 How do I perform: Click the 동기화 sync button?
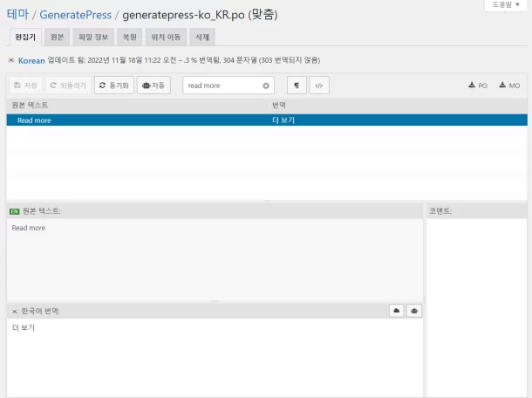tap(114, 86)
